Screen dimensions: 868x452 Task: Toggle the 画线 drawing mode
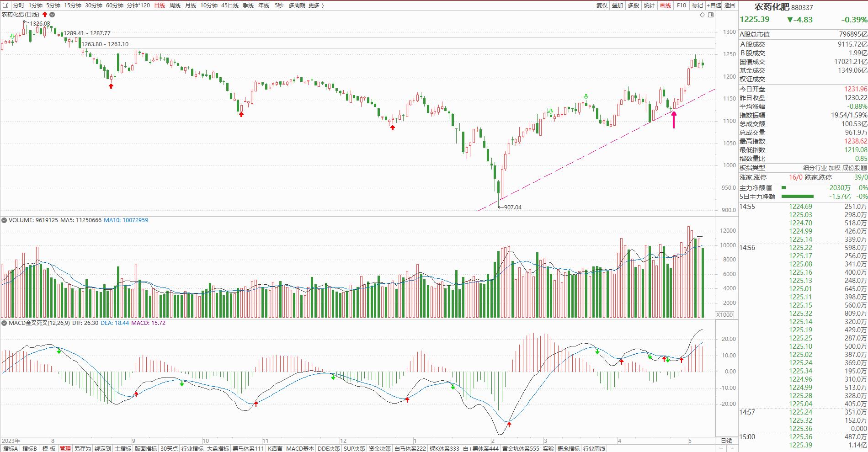pyautogui.click(x=666, y=5)
